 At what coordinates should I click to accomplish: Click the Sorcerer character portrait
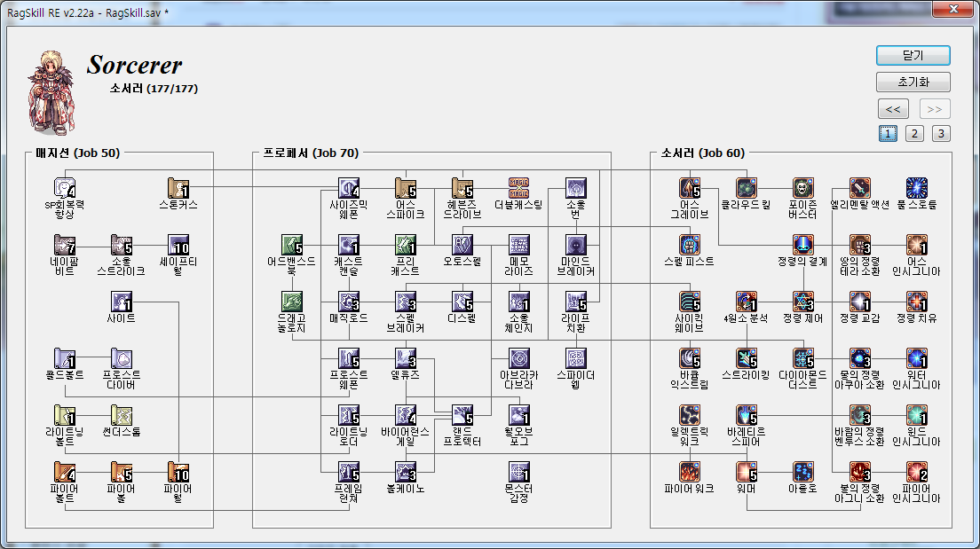pos(51,92)
